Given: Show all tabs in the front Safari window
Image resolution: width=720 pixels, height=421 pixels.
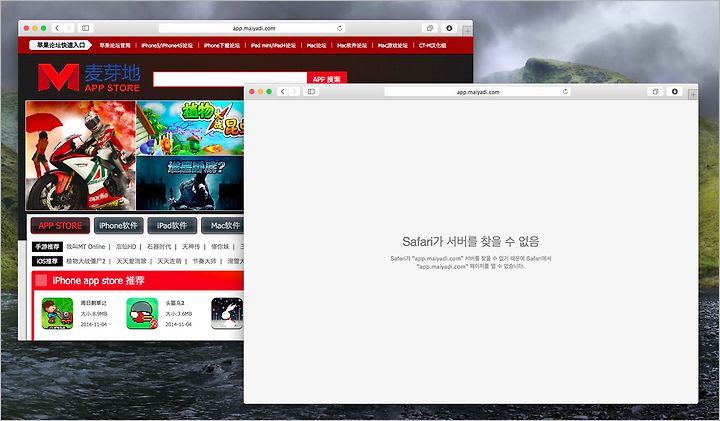Looking at the screenshot, I should (x=655, y=91).
